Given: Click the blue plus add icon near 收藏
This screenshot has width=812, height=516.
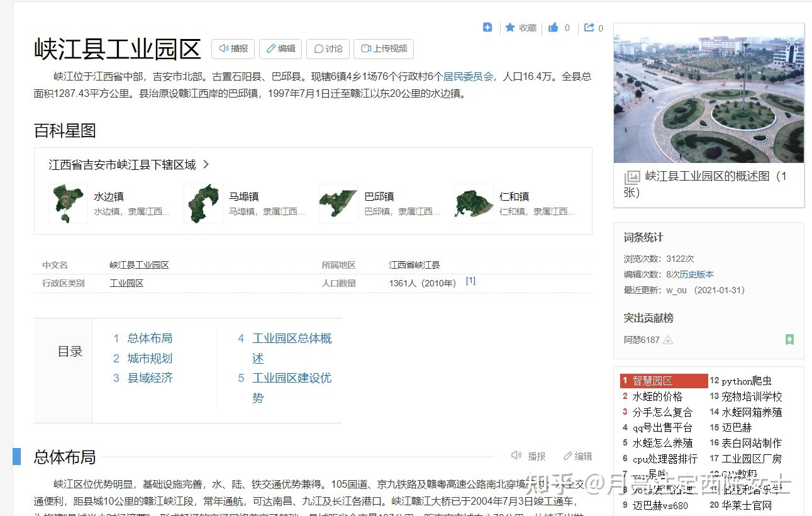Looking at the screenshot, I should click(x=487, y=27).
